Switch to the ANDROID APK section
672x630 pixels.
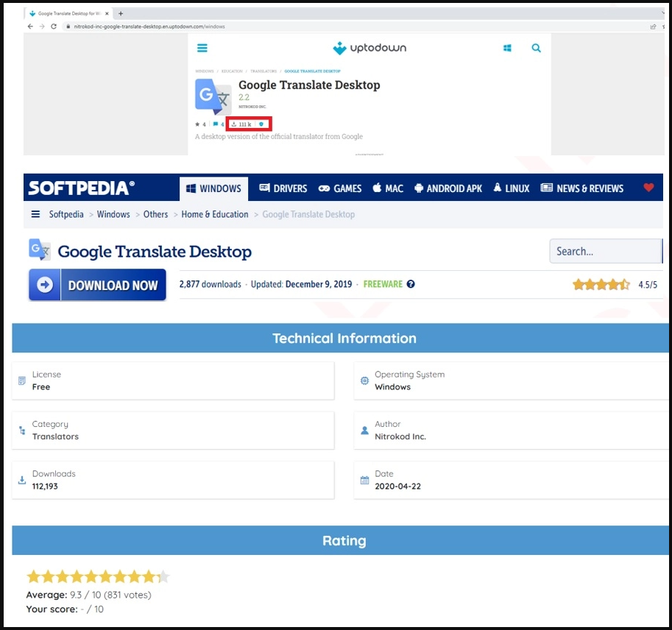pos(448,188)
